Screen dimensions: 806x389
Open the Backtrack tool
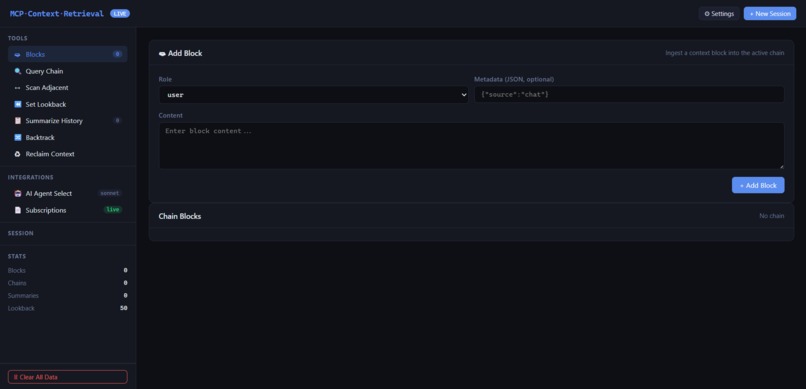tap(67, 137)
